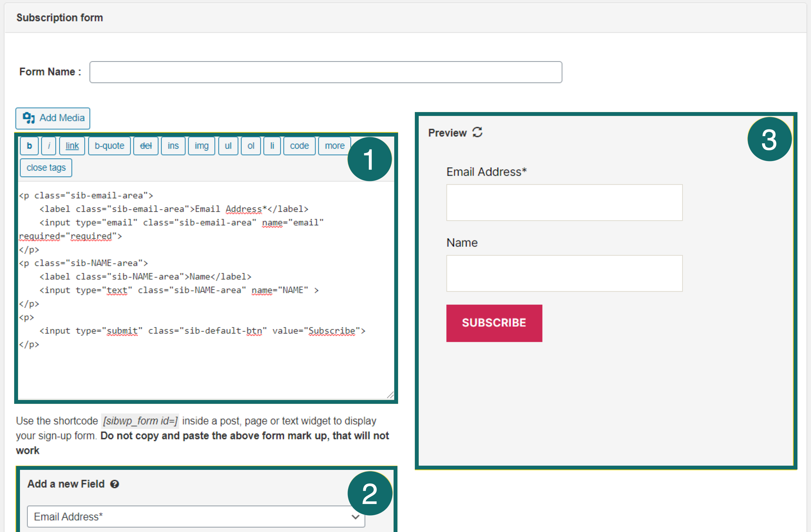Click the close tags button
The image size is (811, 532).
[46, 168]
